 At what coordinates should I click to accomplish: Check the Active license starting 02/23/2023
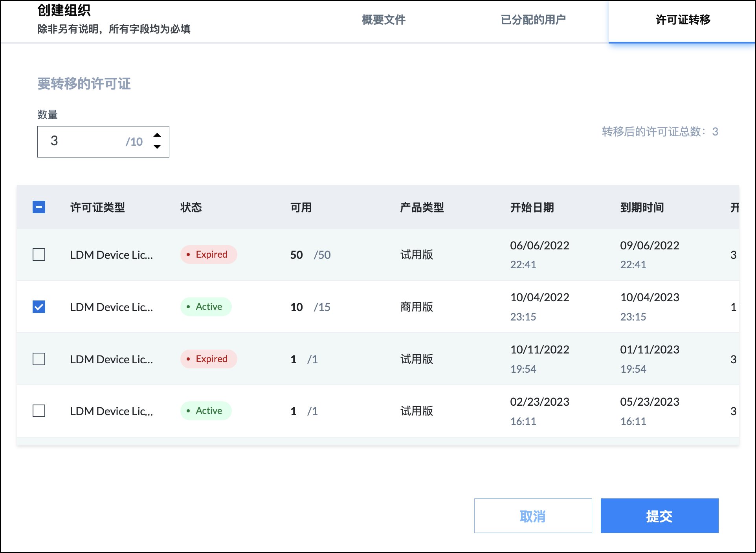click(39, 411)
